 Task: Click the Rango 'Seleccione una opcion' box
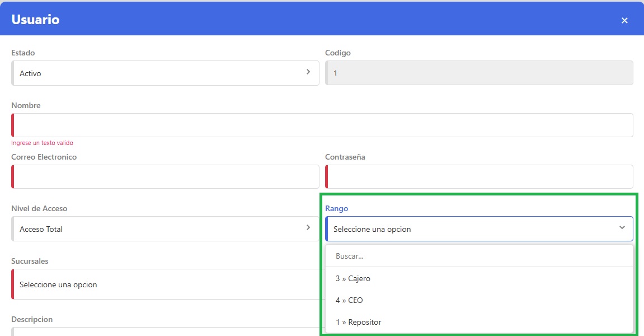(x=470, y=229)
